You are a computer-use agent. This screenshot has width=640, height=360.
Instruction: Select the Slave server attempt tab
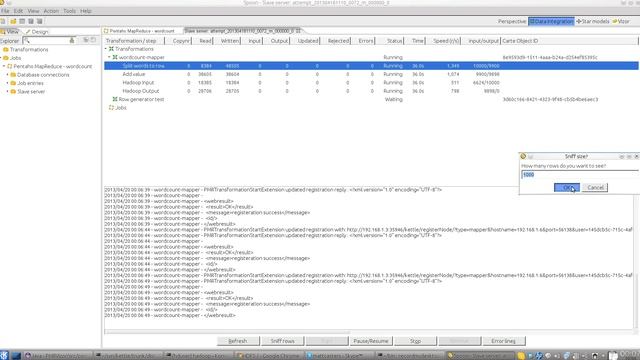242,31
